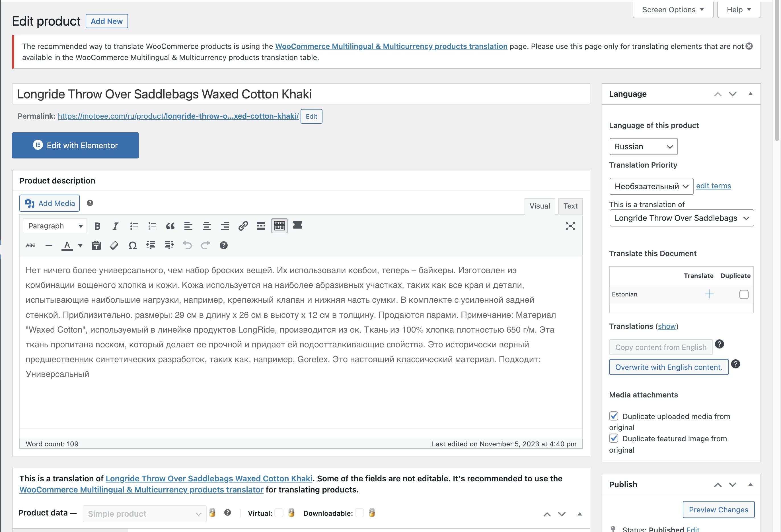Toggle the editor toolbar (kitchen sink)
Screen dimensions: 781x532
tap(279, 226)
